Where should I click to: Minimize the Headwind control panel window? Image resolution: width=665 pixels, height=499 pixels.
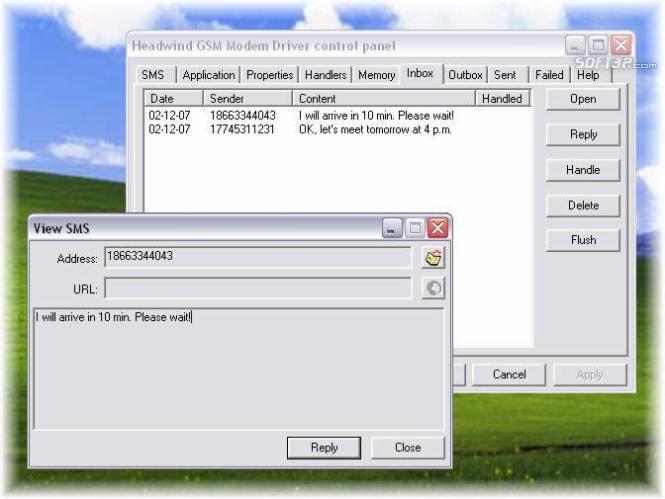click(575, 45)
